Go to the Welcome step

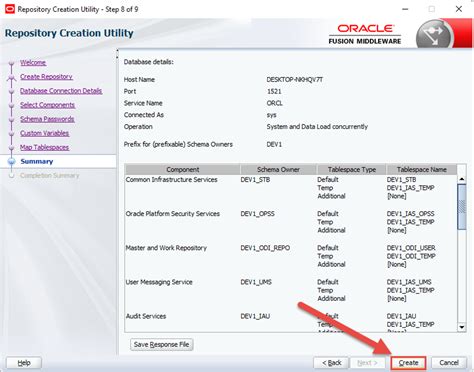33,63
